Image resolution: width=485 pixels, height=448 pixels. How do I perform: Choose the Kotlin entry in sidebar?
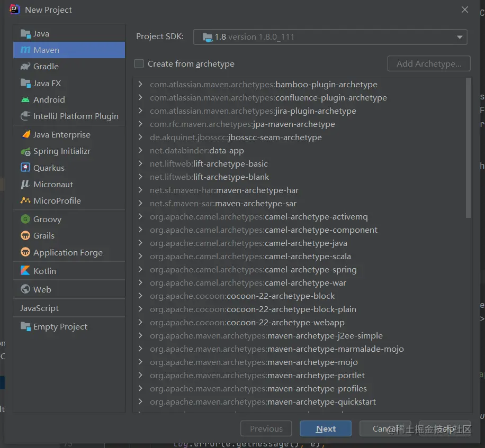click(69, 271)
